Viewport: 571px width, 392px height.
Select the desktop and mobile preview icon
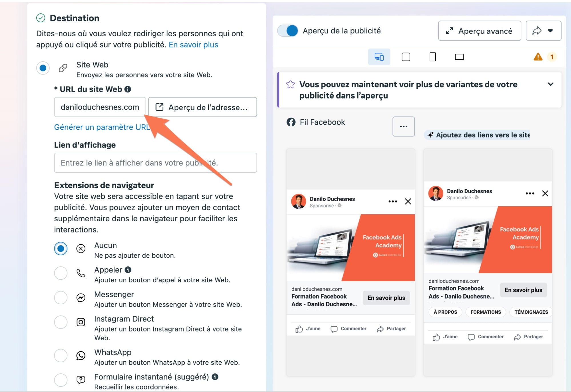(x=379, y=57)
